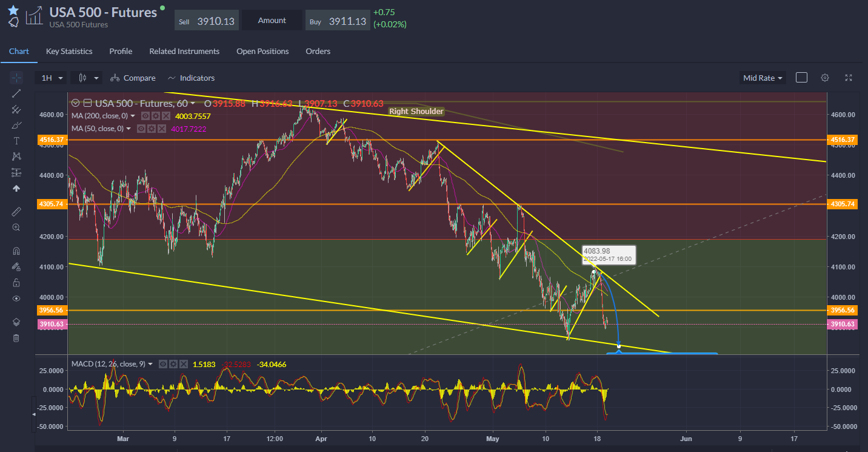Click the Buy 3911.13 button
Image resolution: width=868 pixels, height=452 pixels.
338,21
